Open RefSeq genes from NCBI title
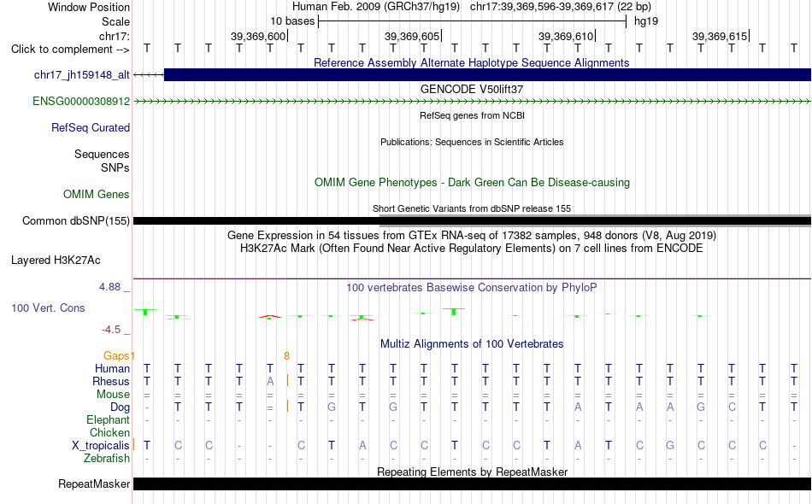Screen dimensions: 812x504 (473, 116)
